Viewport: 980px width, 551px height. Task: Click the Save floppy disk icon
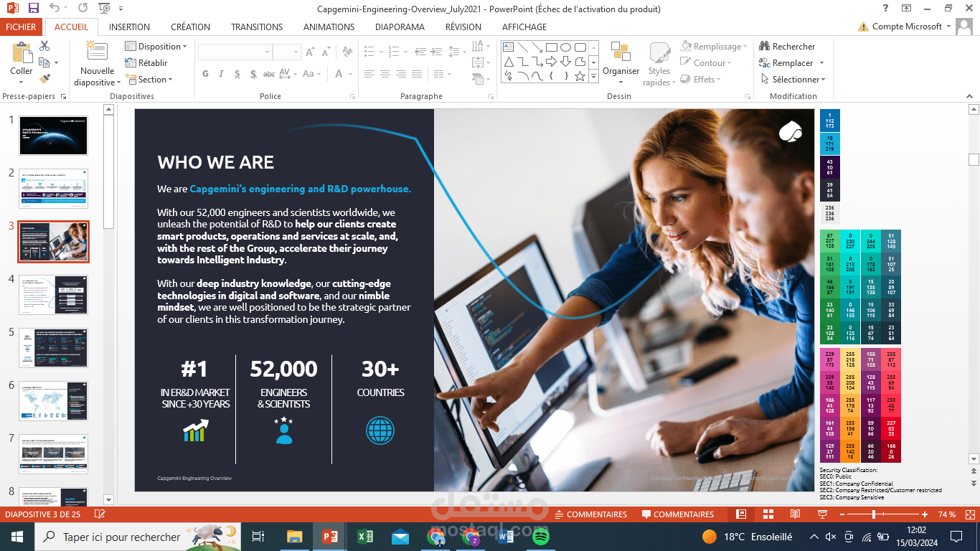tap(34, 9)
